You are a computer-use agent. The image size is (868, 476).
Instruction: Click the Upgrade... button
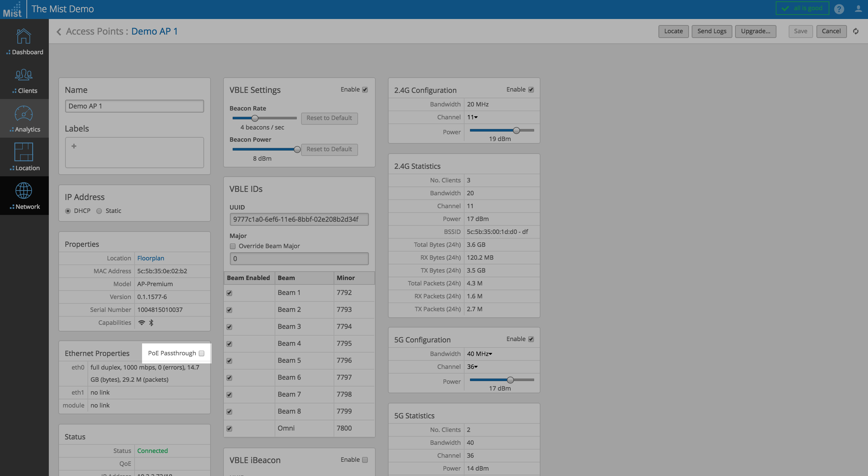755,31
